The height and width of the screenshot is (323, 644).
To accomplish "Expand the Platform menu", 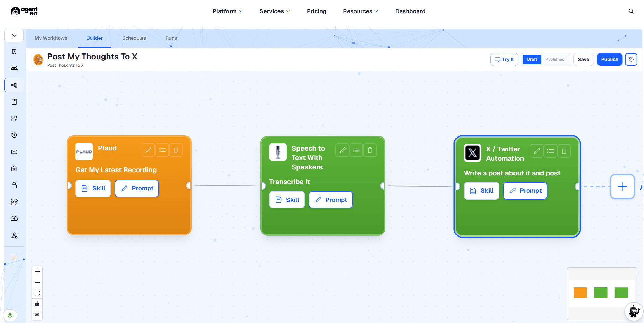I will (227, 11).
